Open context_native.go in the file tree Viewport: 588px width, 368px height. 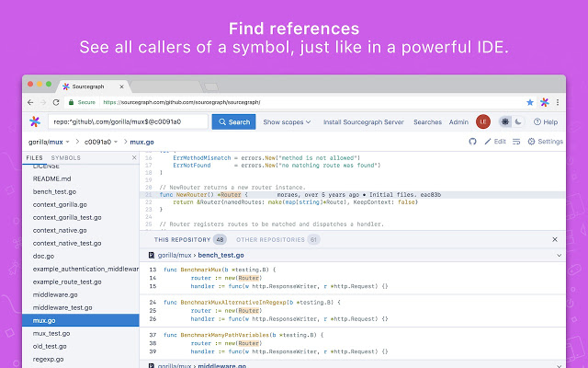point(60,230)
